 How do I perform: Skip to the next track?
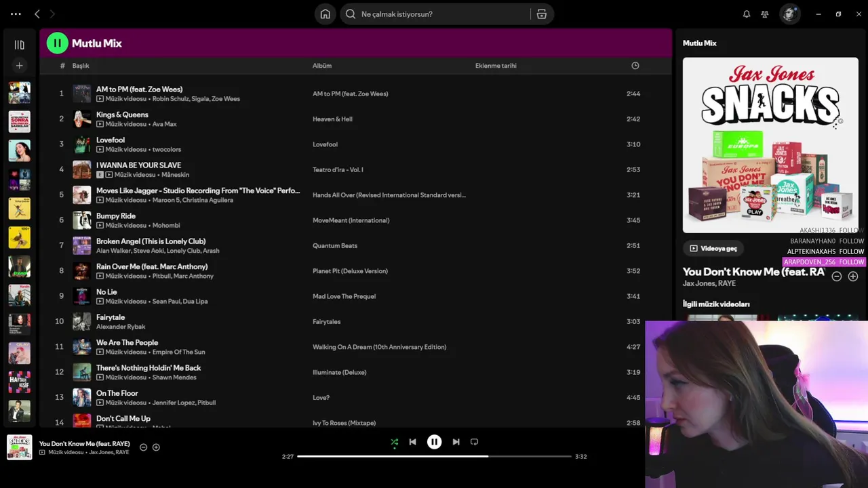[x=456, y=442]
